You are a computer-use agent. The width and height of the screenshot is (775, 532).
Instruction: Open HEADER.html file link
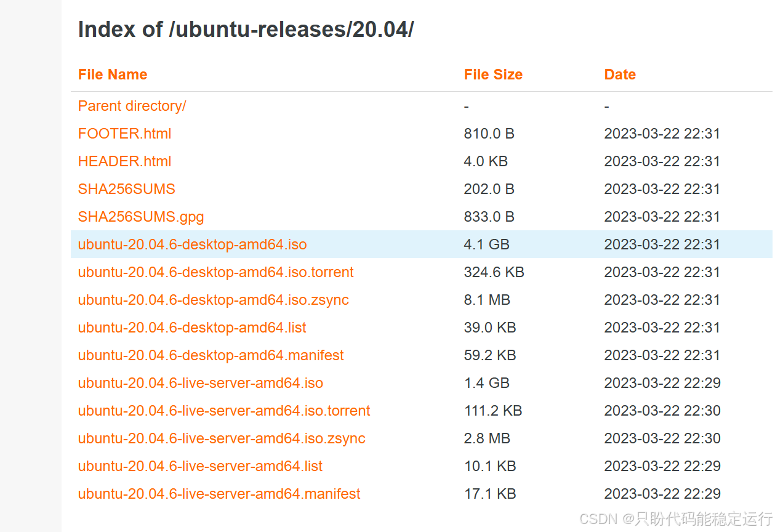124,161
